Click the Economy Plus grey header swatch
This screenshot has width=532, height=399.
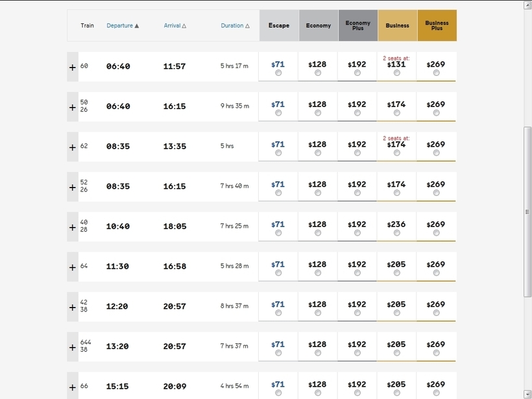358,25
